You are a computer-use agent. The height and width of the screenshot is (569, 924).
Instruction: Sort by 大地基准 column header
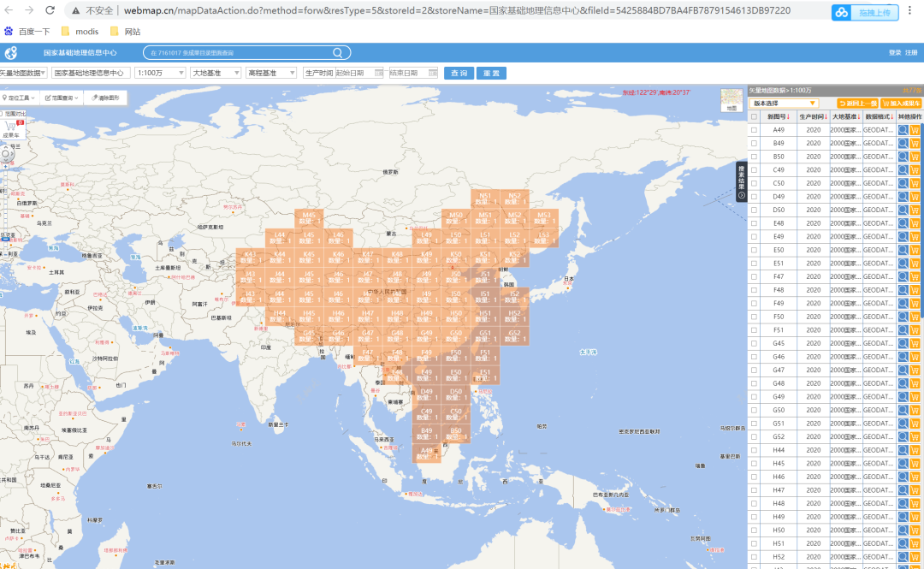846,116
